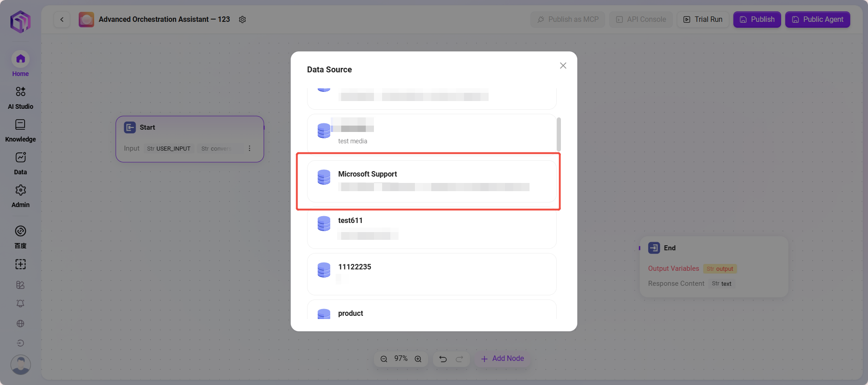868x385 pixels.
Task: Zoom out the canvas
Action: pos(384,359)
